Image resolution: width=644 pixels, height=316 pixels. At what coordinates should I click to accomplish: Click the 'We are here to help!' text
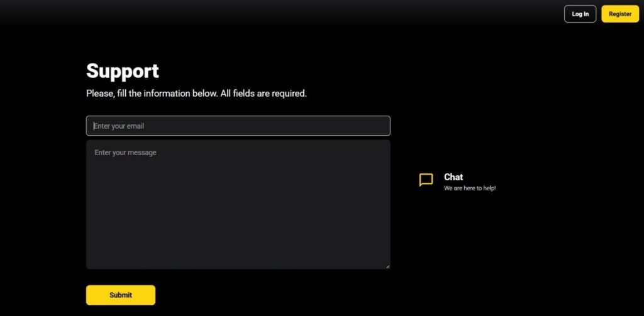[x=470, y=188]
